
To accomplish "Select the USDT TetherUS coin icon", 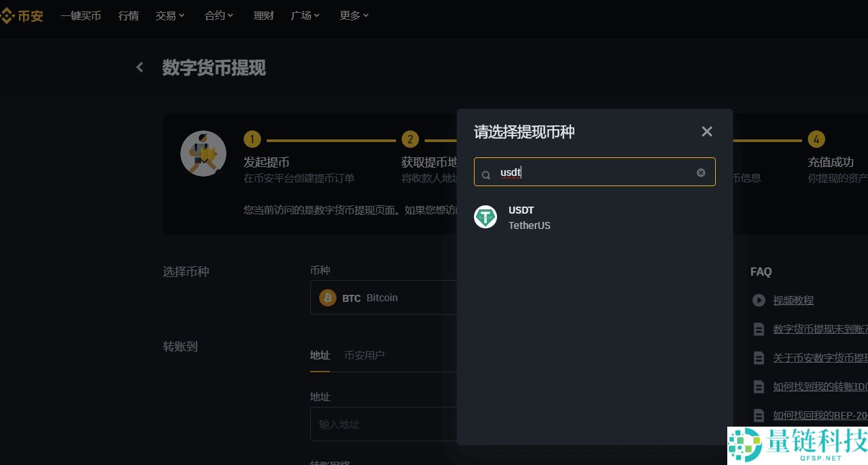I will click(x=485, y=217).
